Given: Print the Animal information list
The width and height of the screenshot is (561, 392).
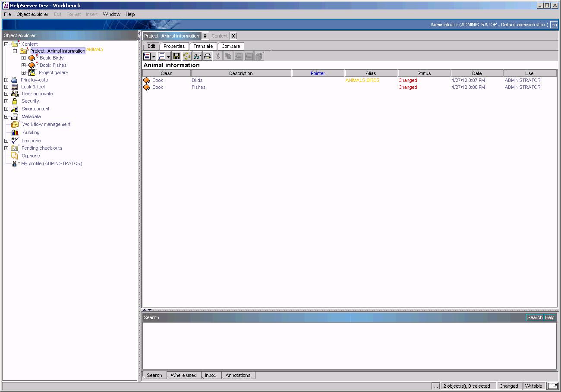Looking at the screenshot, I should point(207,56).
